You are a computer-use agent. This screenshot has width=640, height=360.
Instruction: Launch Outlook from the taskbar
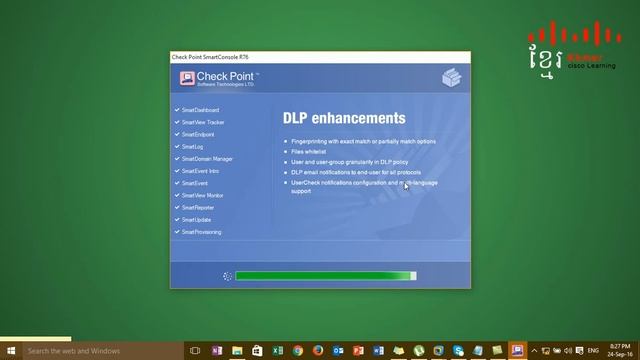click(338, 351)
